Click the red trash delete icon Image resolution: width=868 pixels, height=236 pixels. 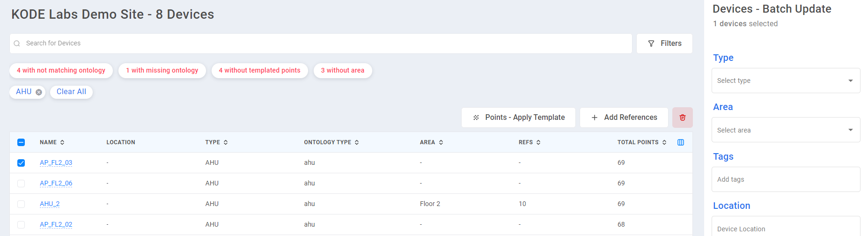coord(682,118)
